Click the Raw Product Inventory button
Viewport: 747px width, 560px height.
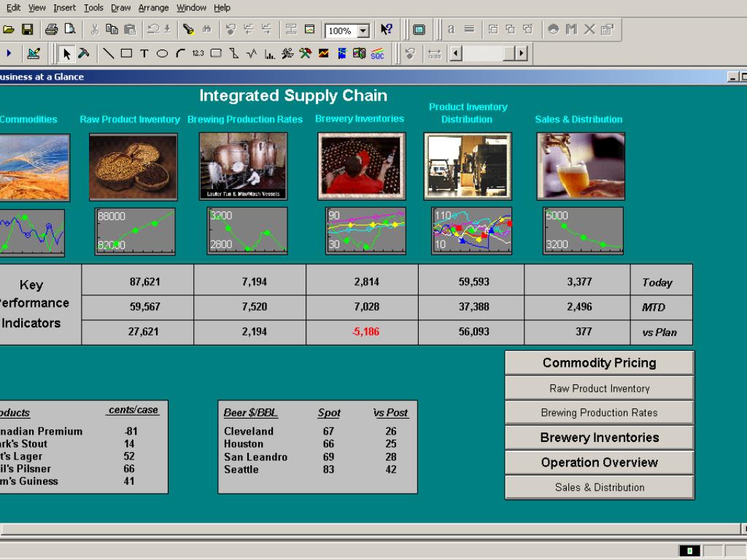tap(600, 388)
